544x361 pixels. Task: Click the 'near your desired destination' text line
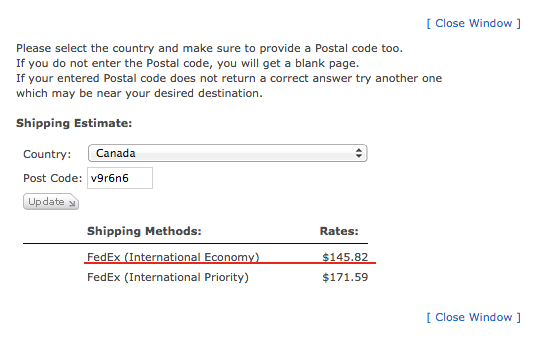(139, 93)
